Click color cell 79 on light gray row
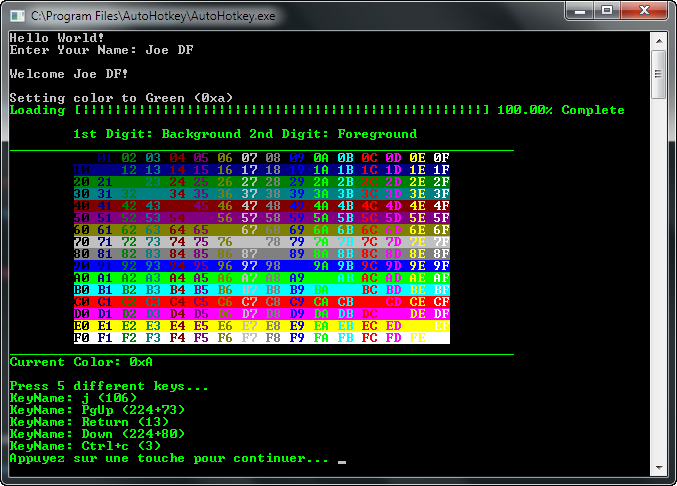The image size is (677, 486). tap(297, 242)
